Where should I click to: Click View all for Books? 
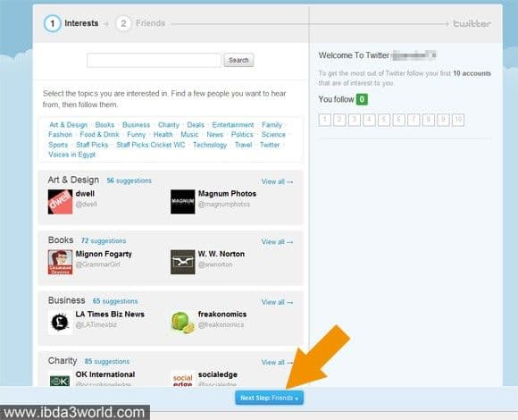pyautogui.click(x=277, y=241)
